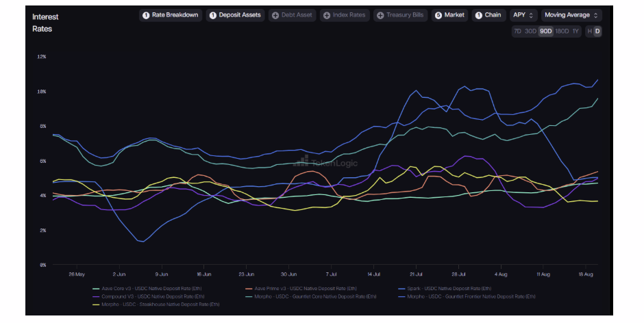Click the plus icon beside Debt Asset
Screen dimensions: 644x323
point(275,16)
